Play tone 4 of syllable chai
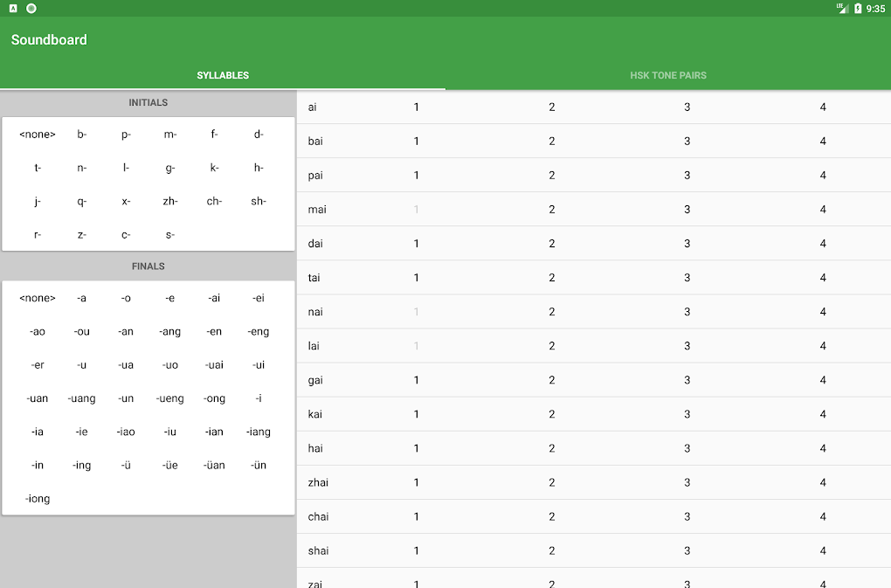The image size is (891, 588). 822,516
